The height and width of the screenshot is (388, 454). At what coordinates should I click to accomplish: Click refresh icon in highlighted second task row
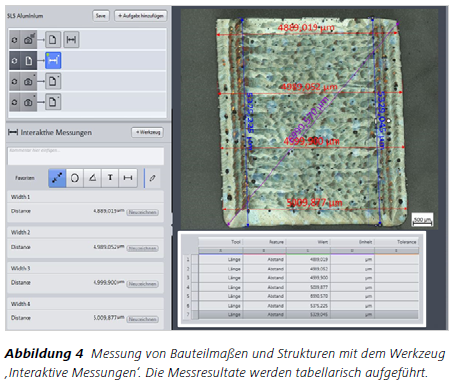tap(14, 61)
